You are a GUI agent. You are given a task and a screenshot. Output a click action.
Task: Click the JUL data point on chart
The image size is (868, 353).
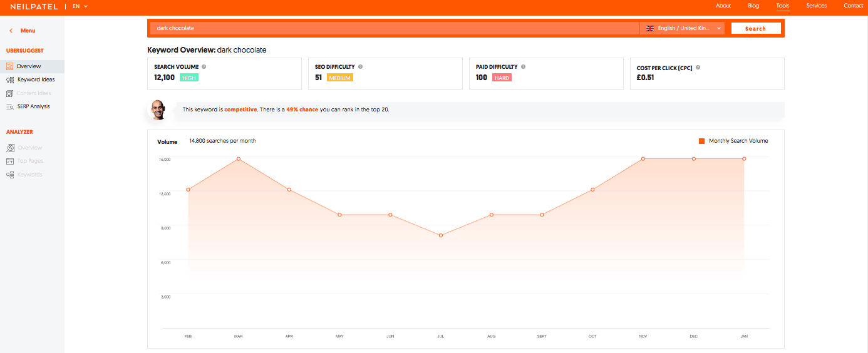coord(441,235)
